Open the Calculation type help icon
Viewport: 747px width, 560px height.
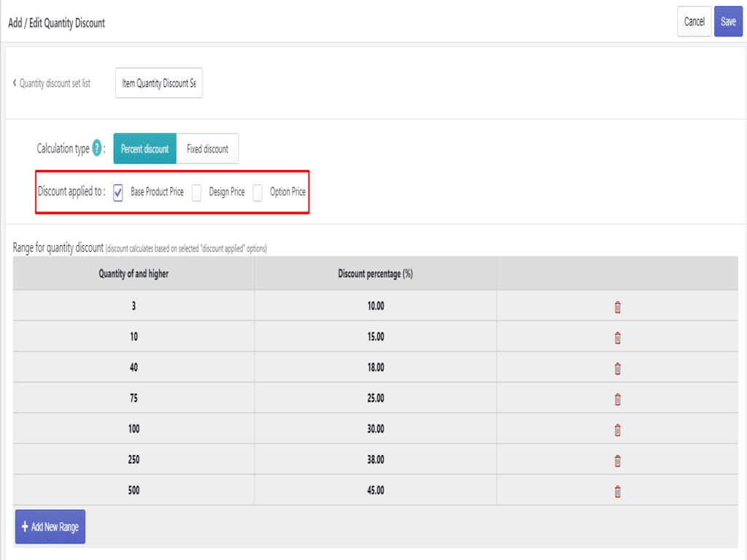click(97, 149)
